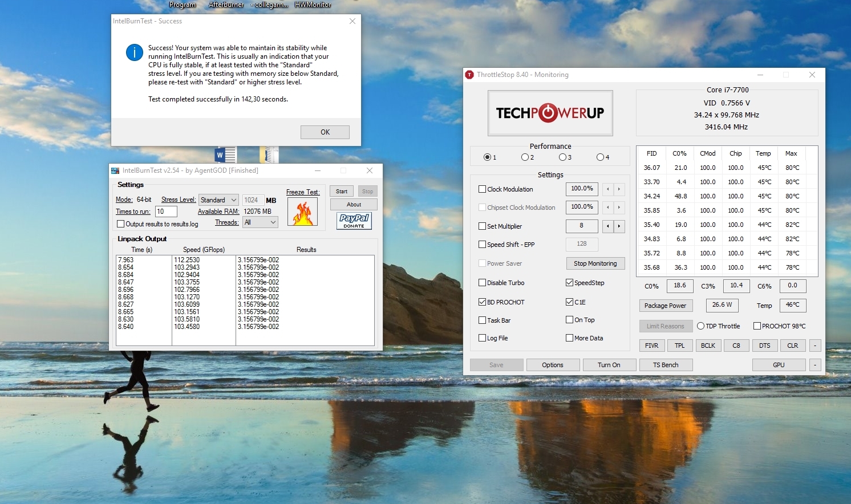Click the IntelBurnTest title bar app icon
This screenshot has height=504, width=851.
coord(115,170)
